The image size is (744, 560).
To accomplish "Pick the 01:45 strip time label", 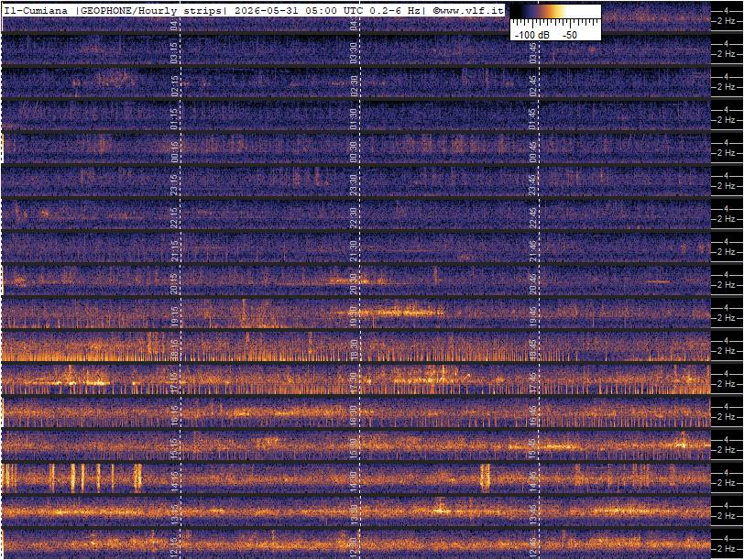I will point(533,118).
